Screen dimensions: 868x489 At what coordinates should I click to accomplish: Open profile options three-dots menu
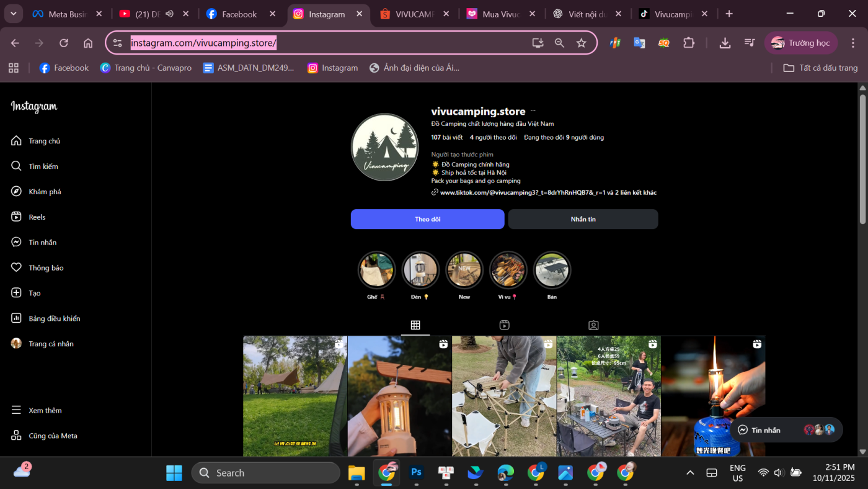533,111
